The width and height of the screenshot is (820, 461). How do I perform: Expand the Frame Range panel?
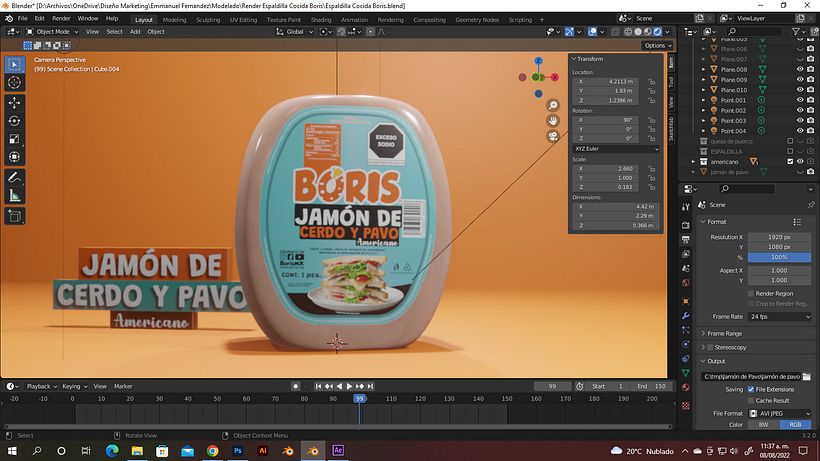pyautogui.click(x=724, y=333)
